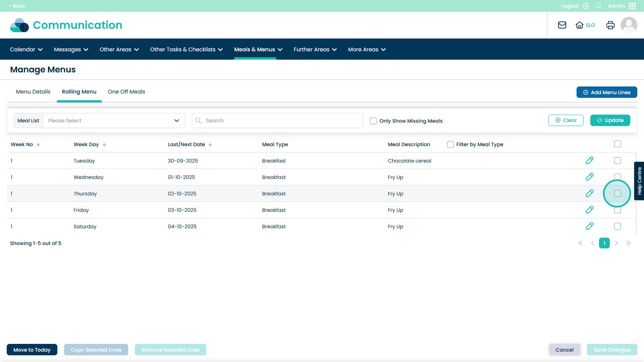
Task: Open the mail envelope icon
Action: tap(562, 25)
